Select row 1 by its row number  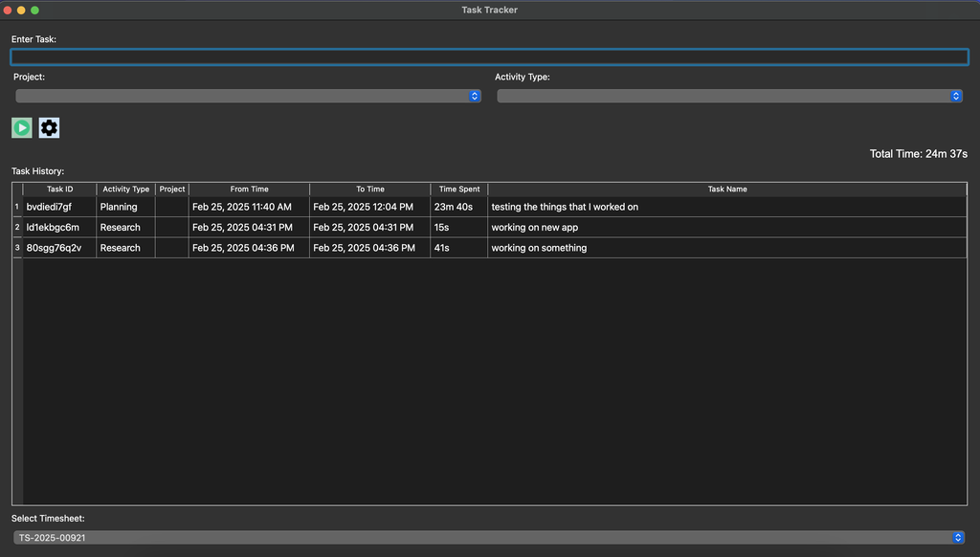point(16,207)
